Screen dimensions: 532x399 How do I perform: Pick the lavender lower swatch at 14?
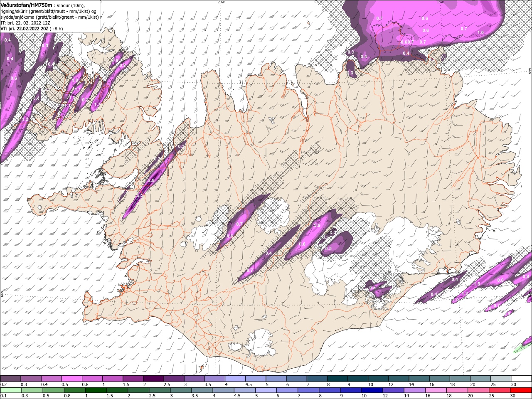[x=414, y=390]
